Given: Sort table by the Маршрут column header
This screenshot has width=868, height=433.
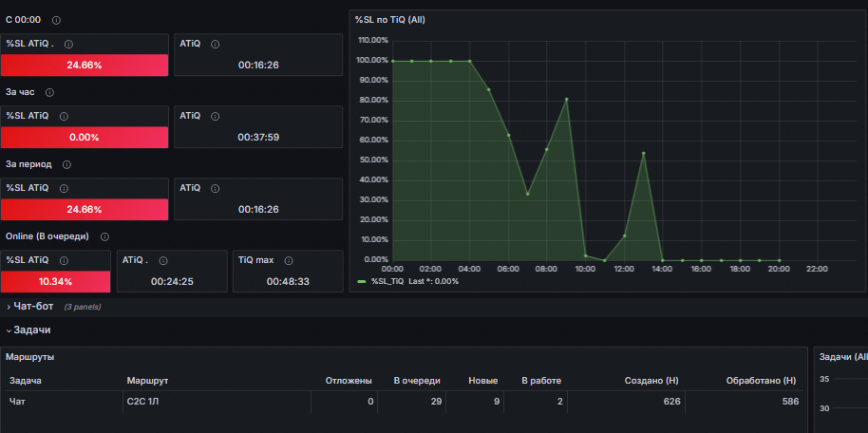Looking at the screenshot, I should 147,381.
